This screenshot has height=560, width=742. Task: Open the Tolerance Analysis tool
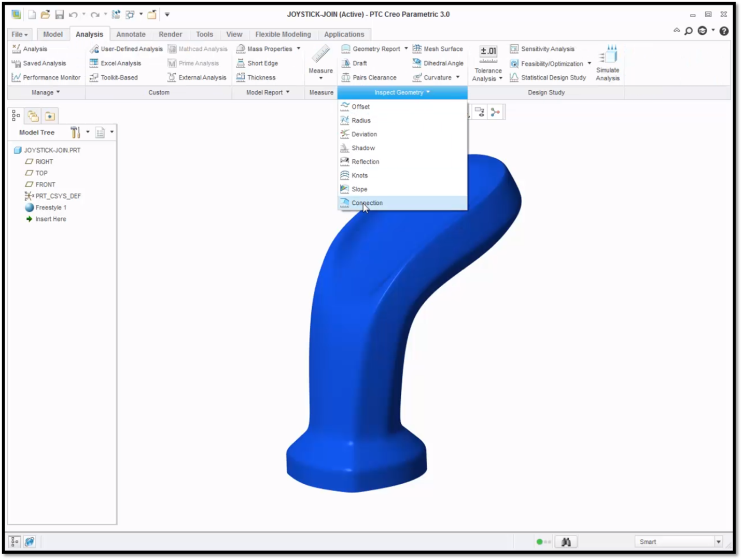487,63
